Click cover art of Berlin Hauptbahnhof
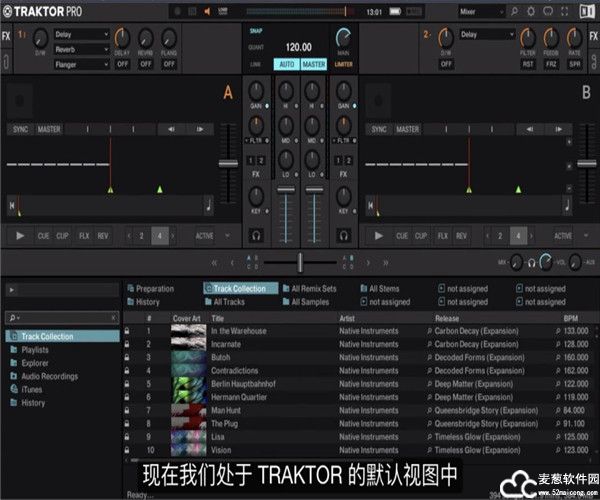600x500 pixels. point(188,383)
